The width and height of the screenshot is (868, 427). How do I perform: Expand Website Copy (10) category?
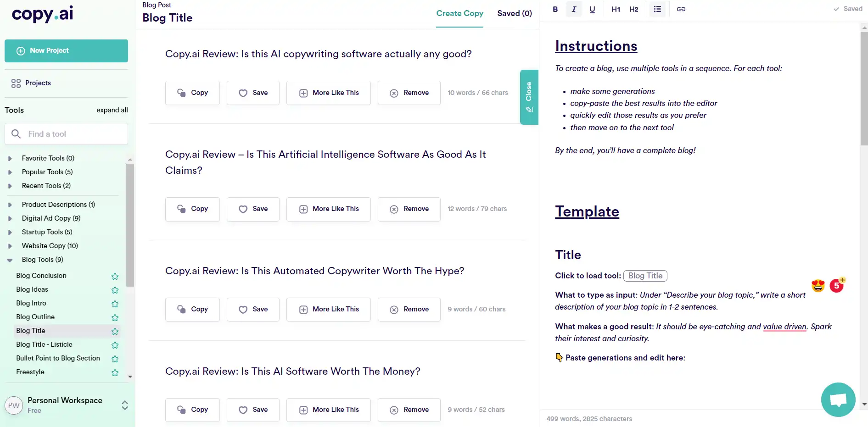pyautogui.click(x=10, y=246)
